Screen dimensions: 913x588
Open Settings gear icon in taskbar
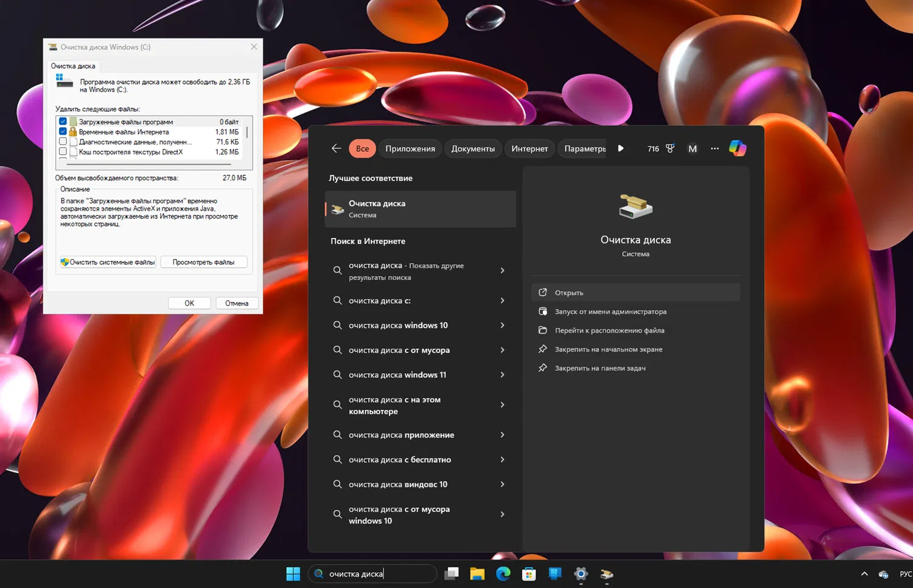click(581, 574)
